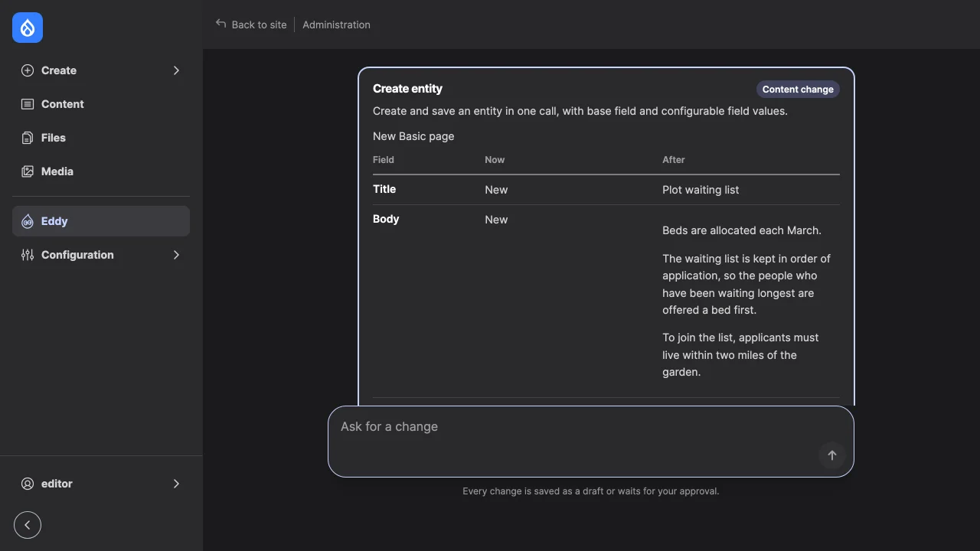This screenshot has height=551, width=980.
Task: Click the 'Create and save an entity' description
Action: pos(580,111)
